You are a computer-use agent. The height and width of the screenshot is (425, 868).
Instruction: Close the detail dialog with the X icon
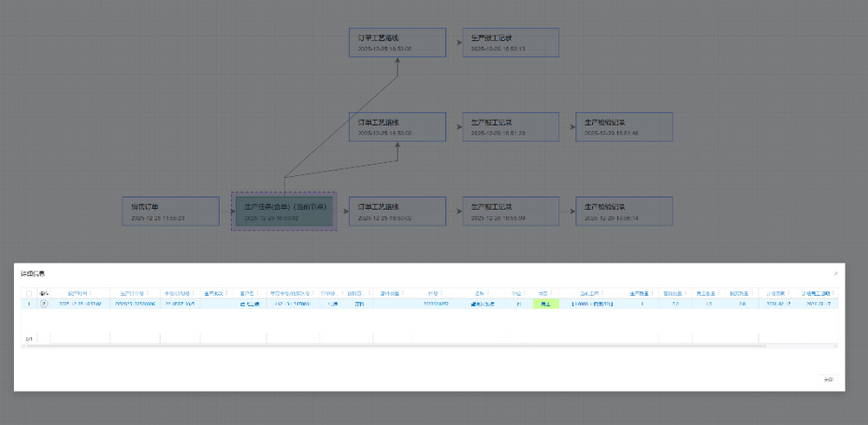[836, 273]
